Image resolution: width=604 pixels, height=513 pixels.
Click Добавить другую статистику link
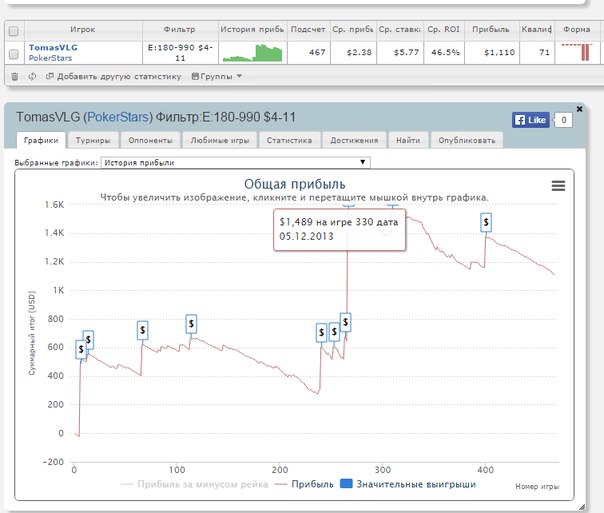[x=114, y=76]
